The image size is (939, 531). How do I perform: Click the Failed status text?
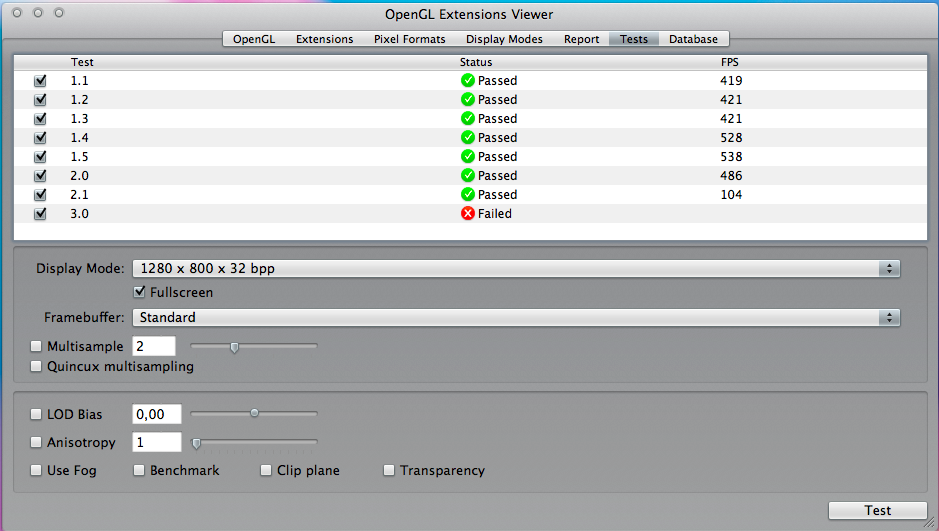495,214
